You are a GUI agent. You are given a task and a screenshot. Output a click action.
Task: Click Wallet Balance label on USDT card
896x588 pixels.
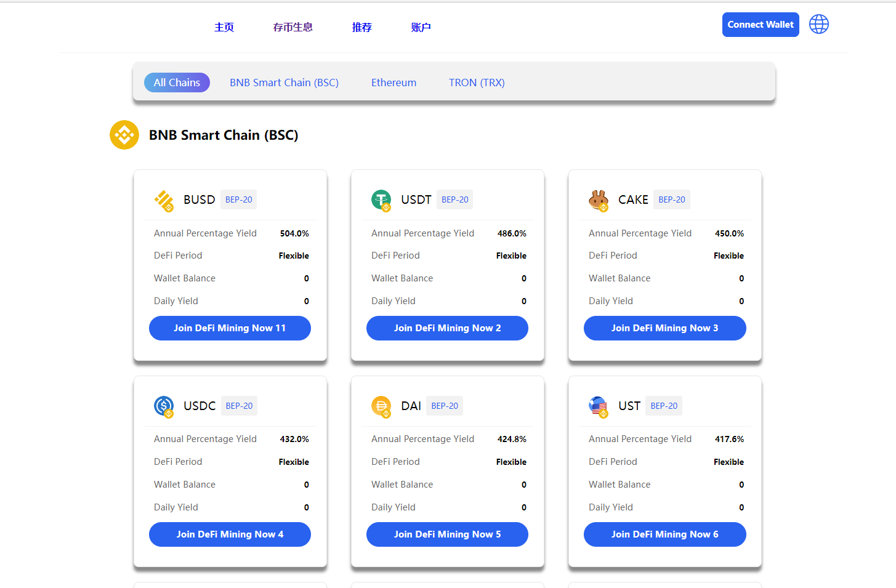click(402, 278)
